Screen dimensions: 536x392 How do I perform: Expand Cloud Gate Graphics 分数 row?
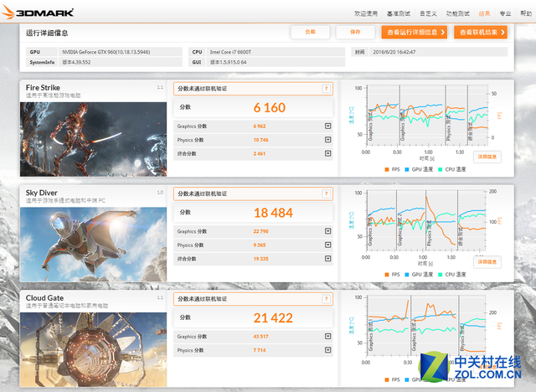[327, 336]
